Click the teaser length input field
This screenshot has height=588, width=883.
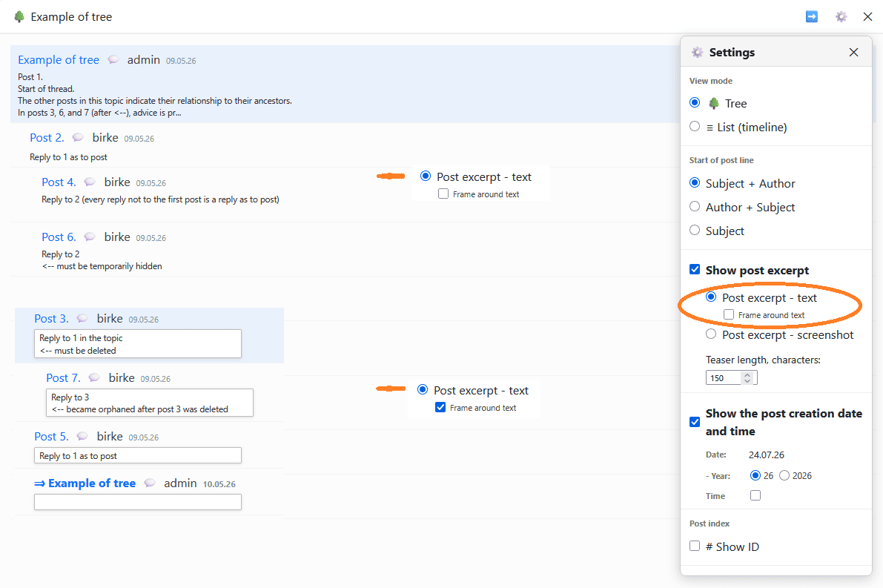724,378
